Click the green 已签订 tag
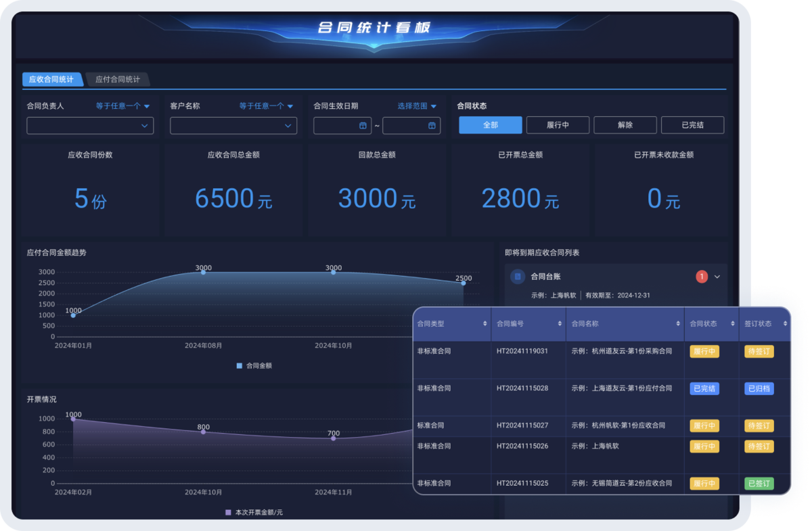The image size is (812, 531). point(759,484)
